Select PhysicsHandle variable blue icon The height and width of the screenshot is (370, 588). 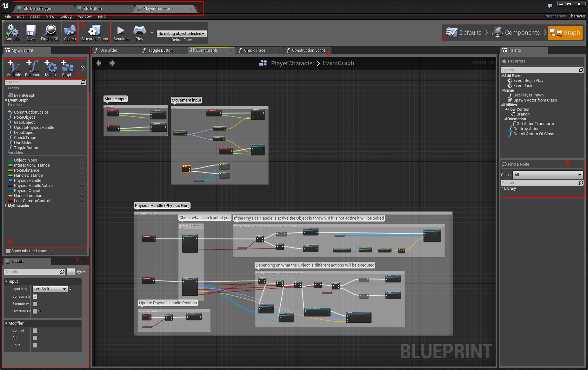click(x=10, y=181)
